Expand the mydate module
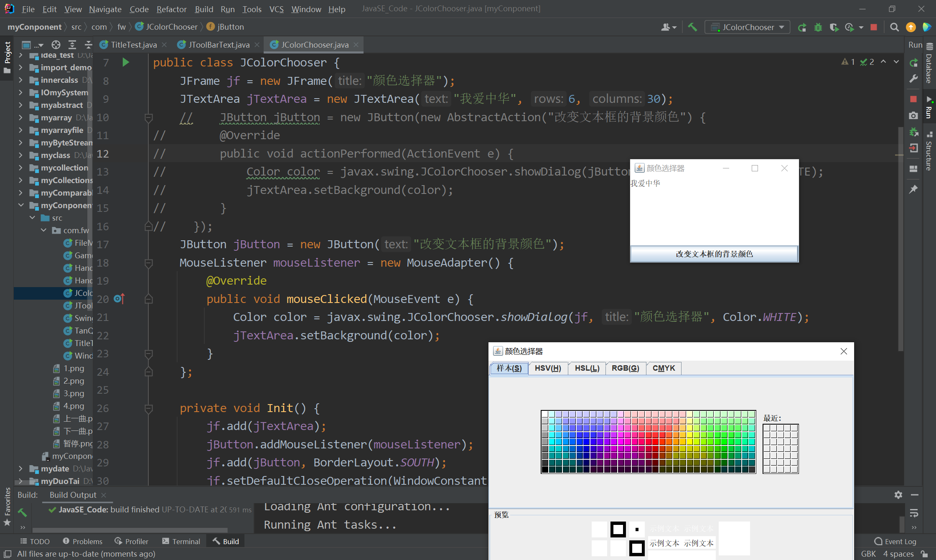 pyautogui.click(x=20, y=468)
